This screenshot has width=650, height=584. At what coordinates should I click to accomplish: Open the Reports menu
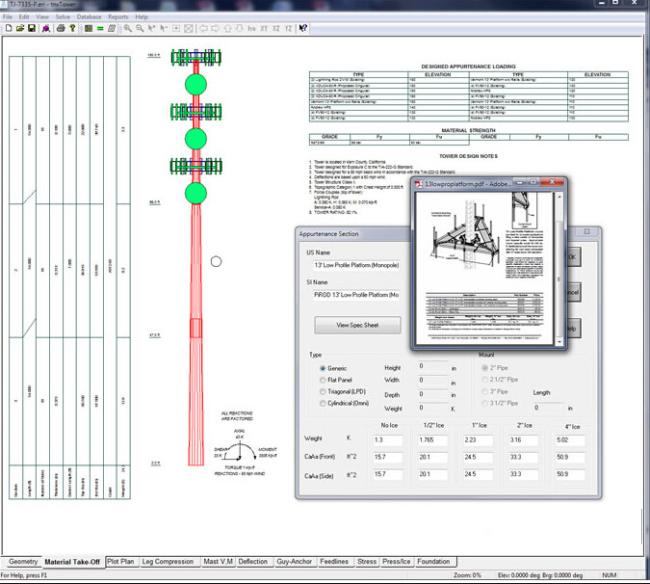[119, 17]
